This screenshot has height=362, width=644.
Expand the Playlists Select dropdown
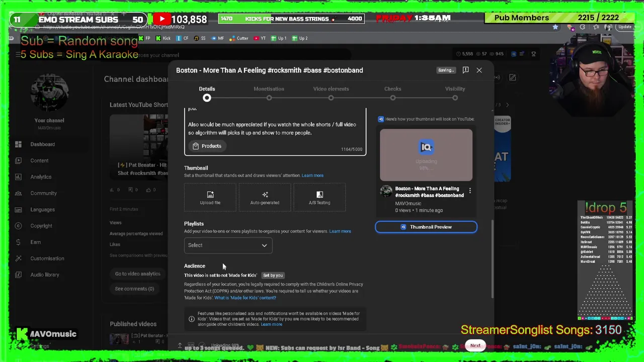[228, 245]
